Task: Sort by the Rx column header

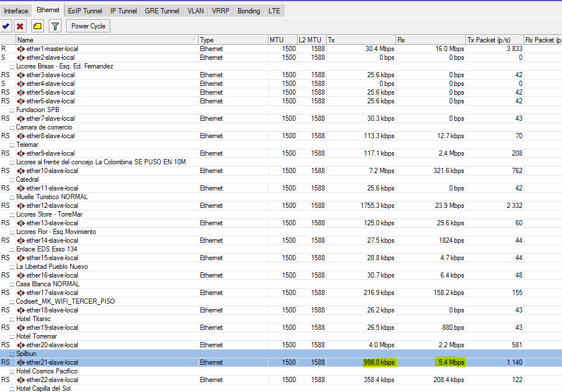Action: tap(431, 39)
